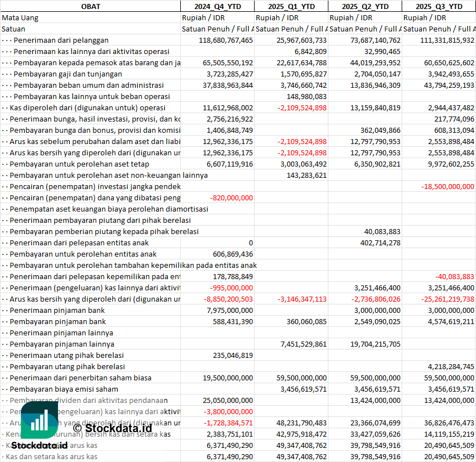Image resolution: width=476 pixels, height=462 pixels.
Task: Click red value -40,083,883
Action: pyautogui.click(x=455, y=276)
